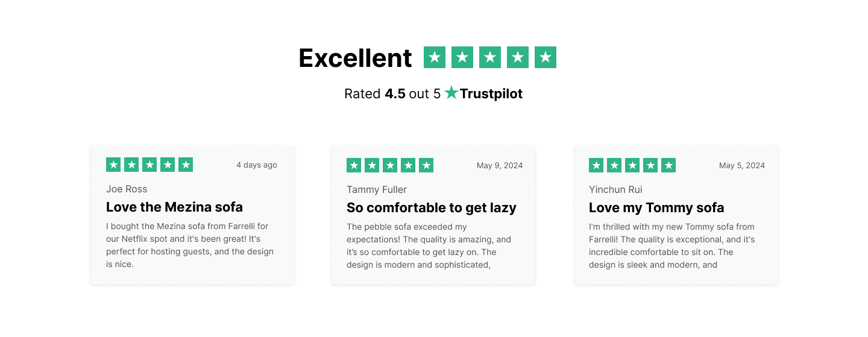This screenshot has height=337, width=868.
Task: Click the Trustpilot green star logo
Action: coord(451,93)
